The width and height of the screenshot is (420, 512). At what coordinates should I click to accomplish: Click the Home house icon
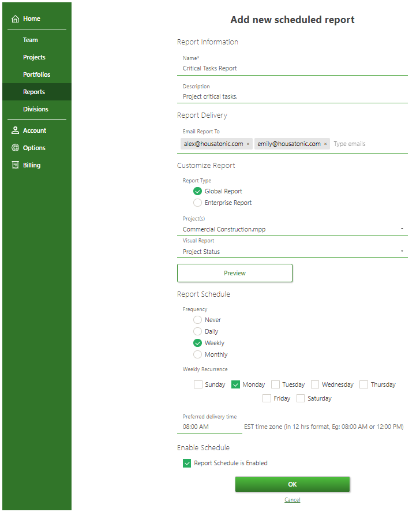tap(16, 19)
